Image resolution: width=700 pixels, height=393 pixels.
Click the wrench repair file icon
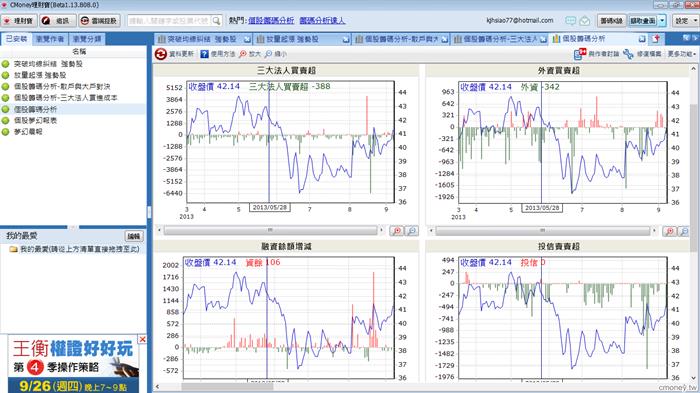point(628,54)
